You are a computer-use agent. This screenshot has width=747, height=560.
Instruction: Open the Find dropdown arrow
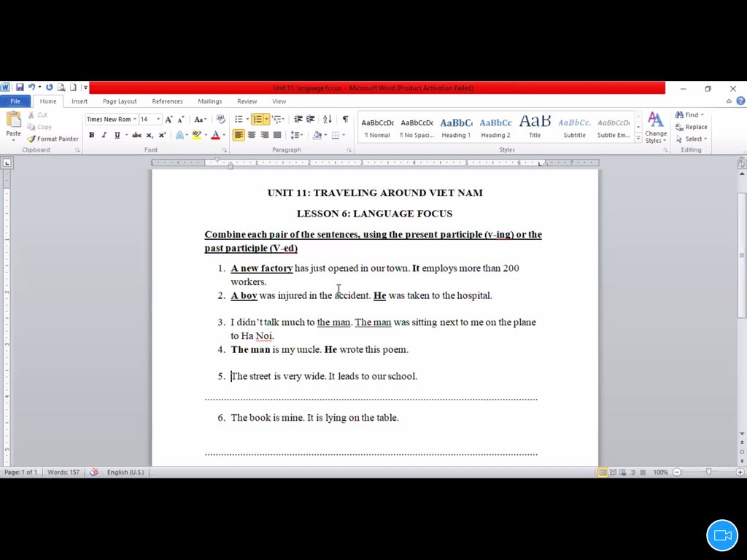pos(703,114)
